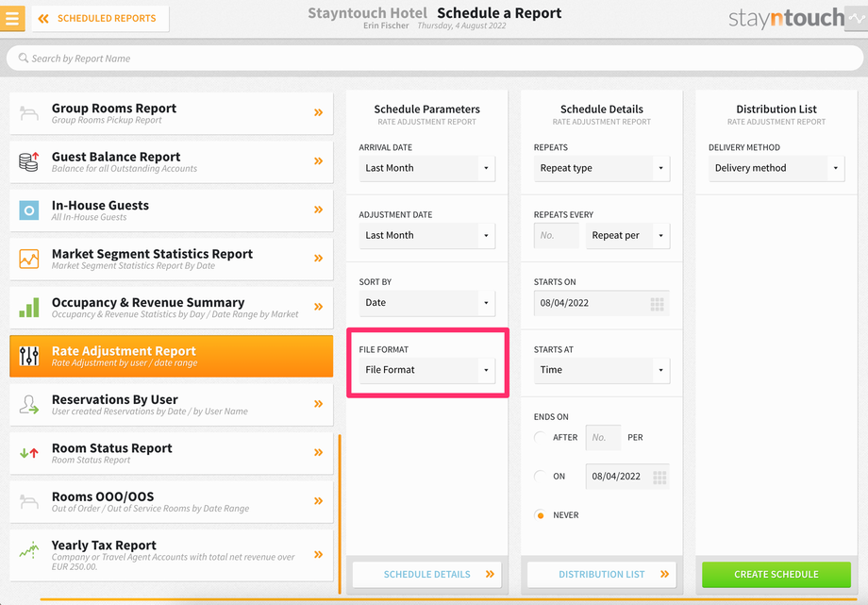
Task: Open Delivery method dropdown
Action: point(776,168)
